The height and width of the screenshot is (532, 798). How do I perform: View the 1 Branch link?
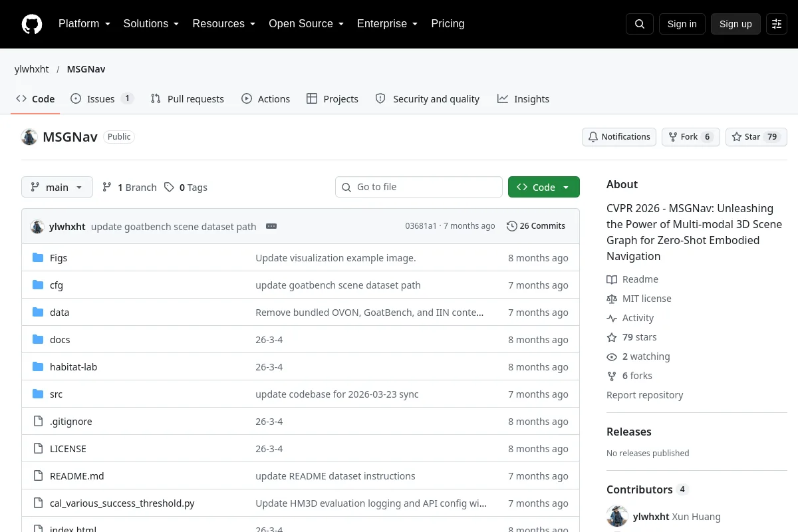[x=130, y=188]
